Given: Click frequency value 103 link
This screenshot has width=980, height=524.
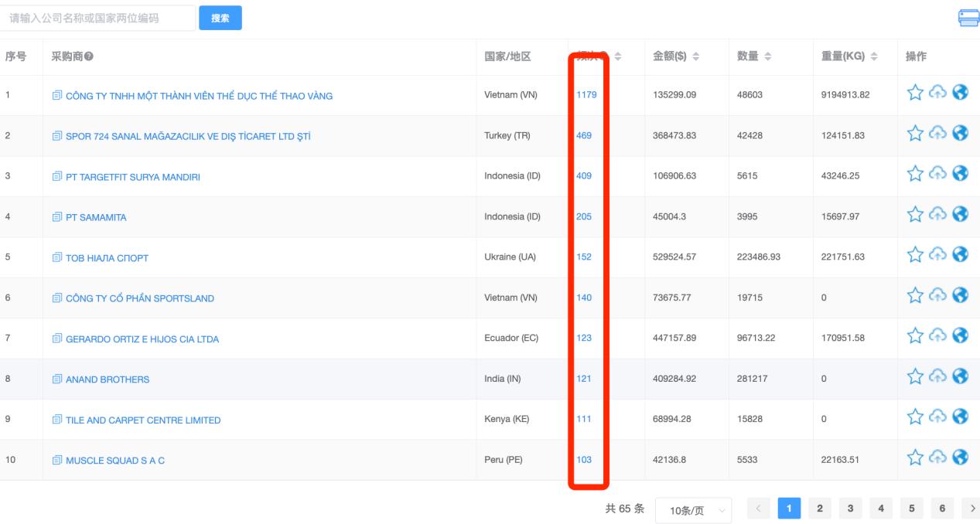Looking at the screenshot, I should click(584, 460).
